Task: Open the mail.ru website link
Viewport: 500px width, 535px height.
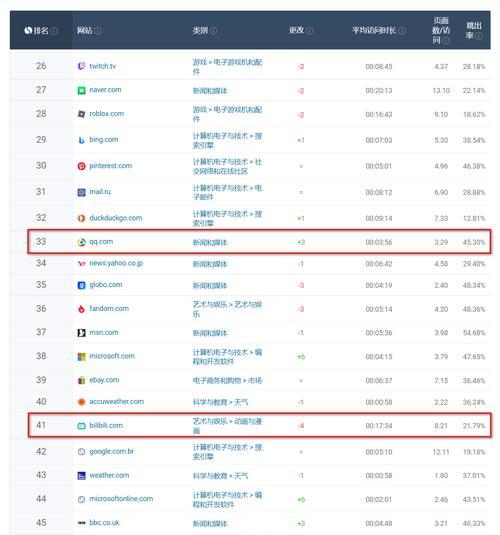Action: (100, 192)
